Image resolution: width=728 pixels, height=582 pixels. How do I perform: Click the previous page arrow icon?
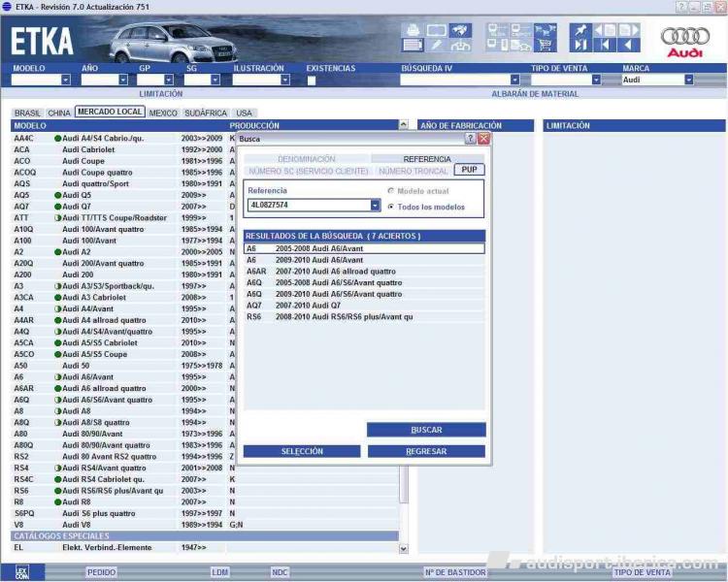(x=605, y=30)
